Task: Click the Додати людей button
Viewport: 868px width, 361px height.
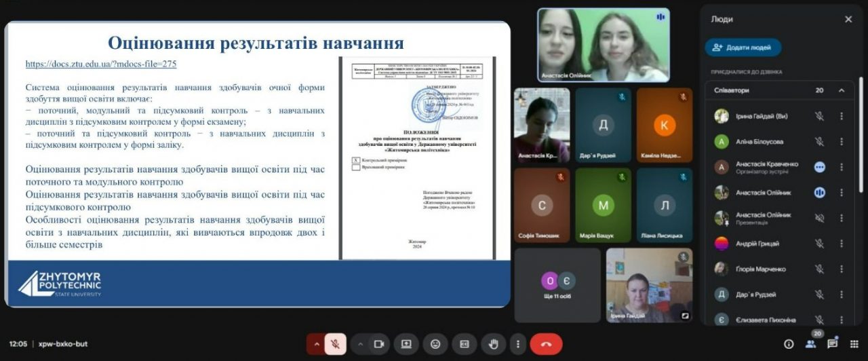Action: pyautogui.click(x=743, y=47)
